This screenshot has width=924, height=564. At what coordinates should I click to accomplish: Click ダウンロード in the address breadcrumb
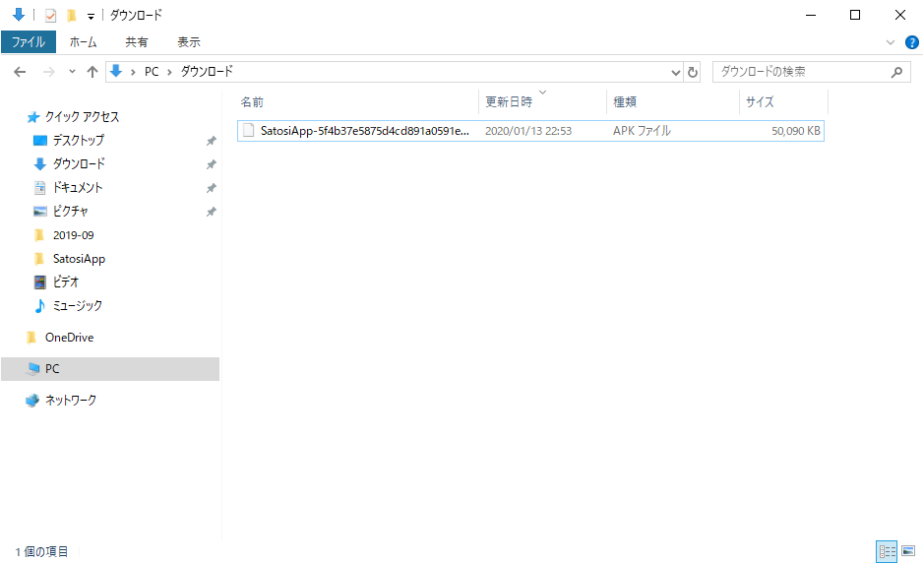[x=207, y=71]
